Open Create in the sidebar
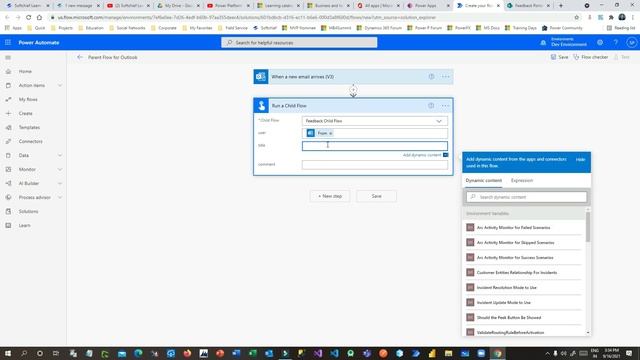Viewport: 640px width, 360px height. pos(25,113)
